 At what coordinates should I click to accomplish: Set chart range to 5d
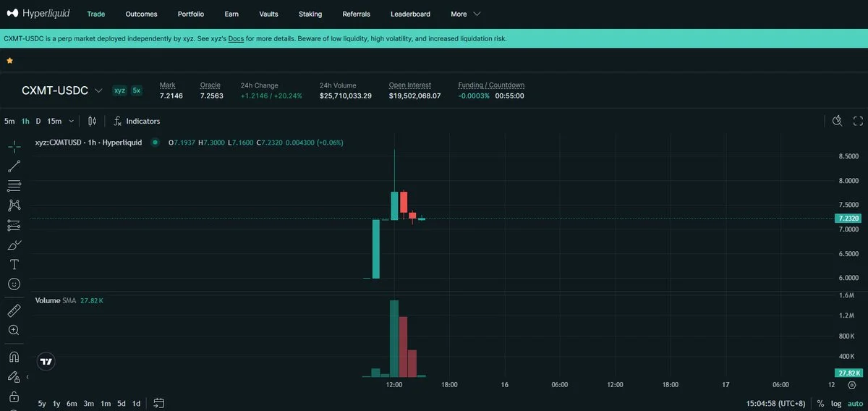(122, 403)
